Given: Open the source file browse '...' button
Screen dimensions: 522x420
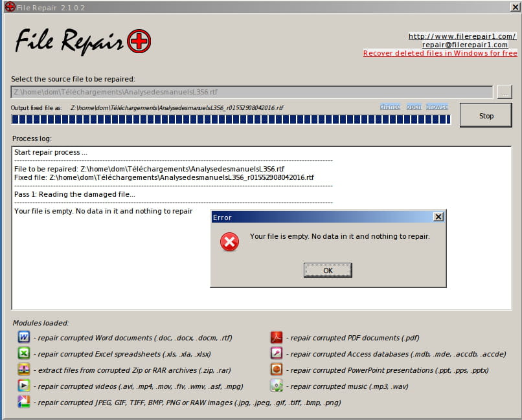Looking at the screenshot, I should click(x=505, y=93).
